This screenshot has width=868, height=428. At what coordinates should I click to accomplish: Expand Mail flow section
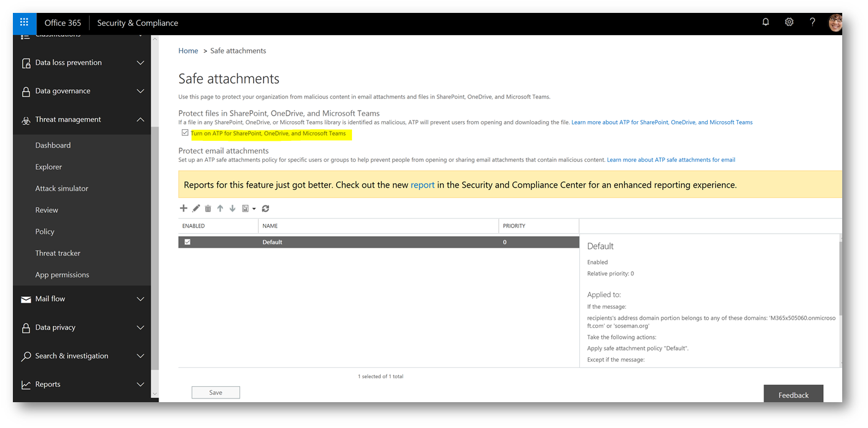(140, 299)
